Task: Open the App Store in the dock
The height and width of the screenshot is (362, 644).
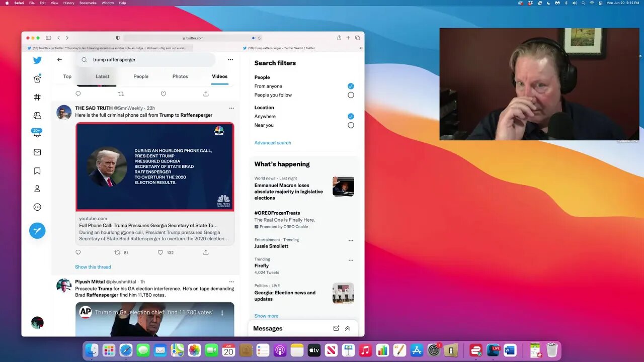Action: pyautogui.click(x=417, y=350)
